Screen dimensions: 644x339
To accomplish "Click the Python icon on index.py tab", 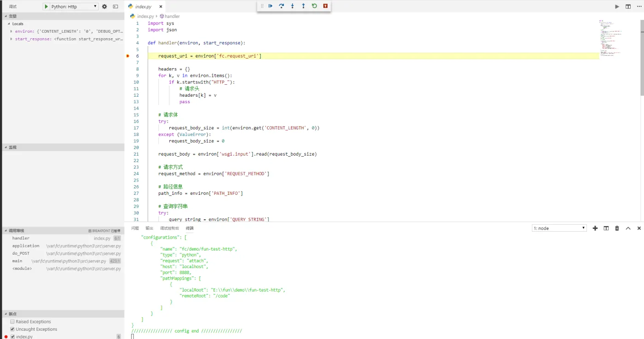I will pos(131,6).
